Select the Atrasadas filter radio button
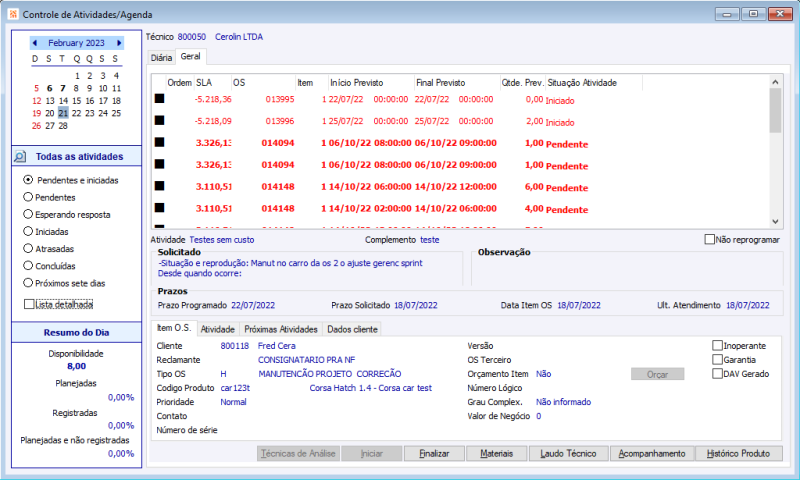 pyautogui.click(x=28, y=249)
